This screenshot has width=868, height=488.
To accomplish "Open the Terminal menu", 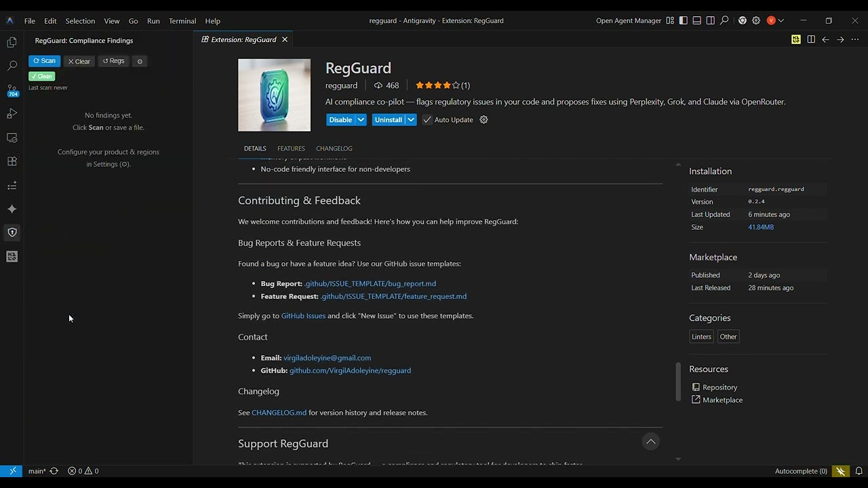I will (x=182, y=21).
